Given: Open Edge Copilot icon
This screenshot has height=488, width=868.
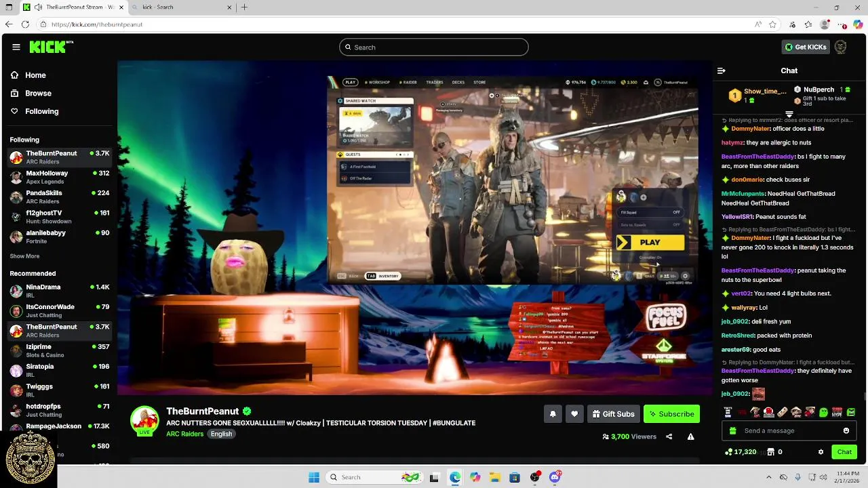Looking at the screenshot, I should click(859, 24).
